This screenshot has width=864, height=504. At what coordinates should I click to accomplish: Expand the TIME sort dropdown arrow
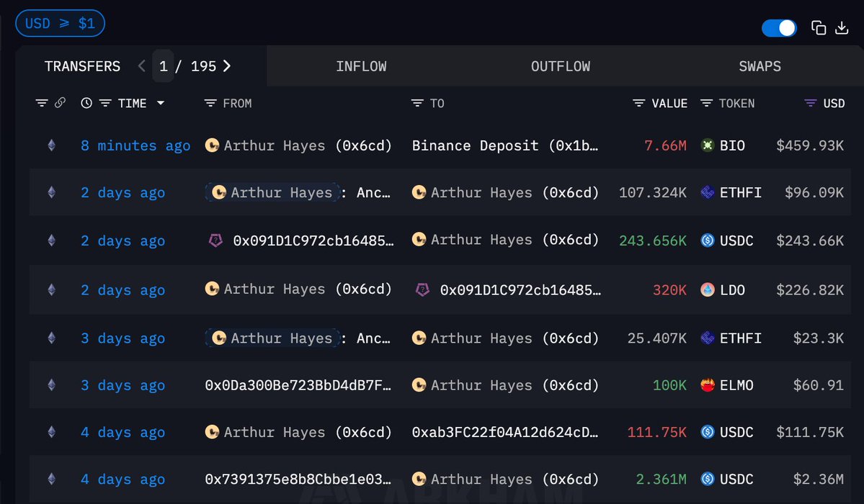tap(161, 103)
